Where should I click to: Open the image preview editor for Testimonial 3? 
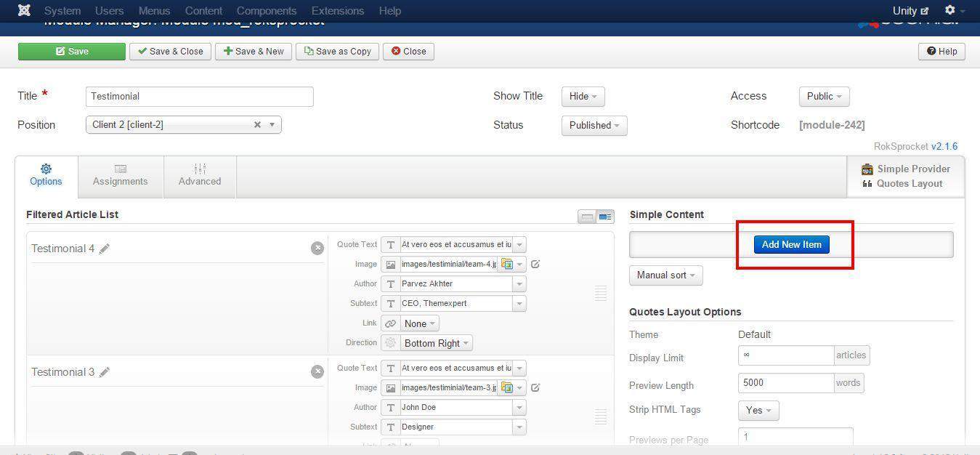pos(535,387)
